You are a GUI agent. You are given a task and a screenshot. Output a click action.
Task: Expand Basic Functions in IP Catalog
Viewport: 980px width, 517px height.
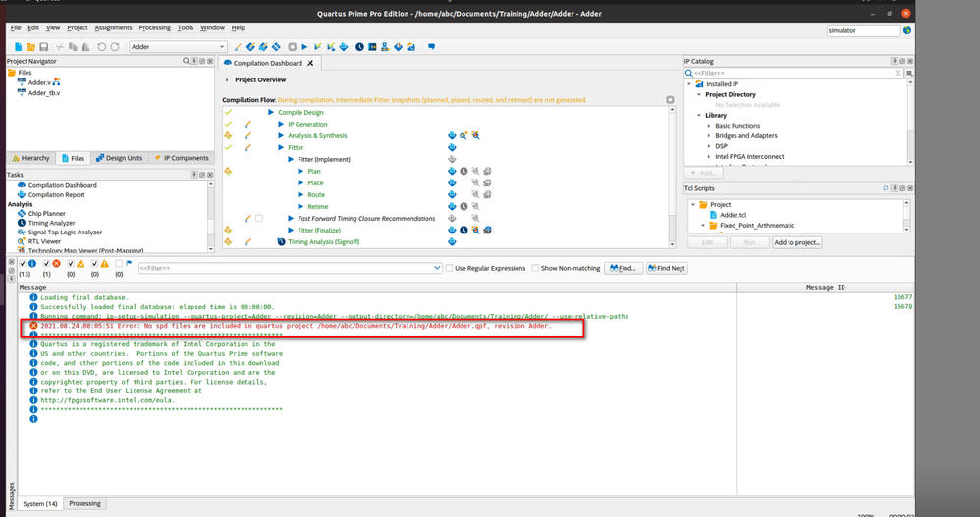(709, 126)
